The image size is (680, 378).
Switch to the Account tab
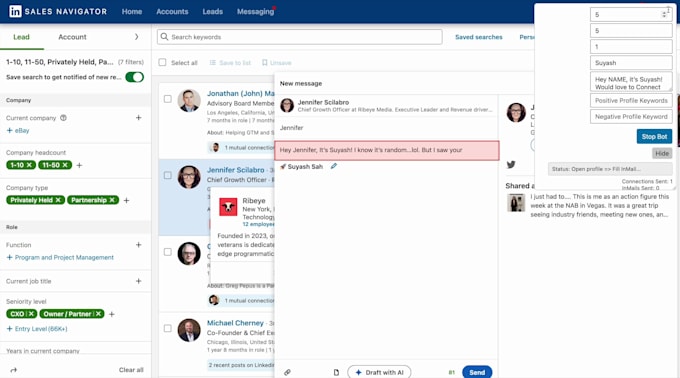pyautogui.click(x=72, y=37)
